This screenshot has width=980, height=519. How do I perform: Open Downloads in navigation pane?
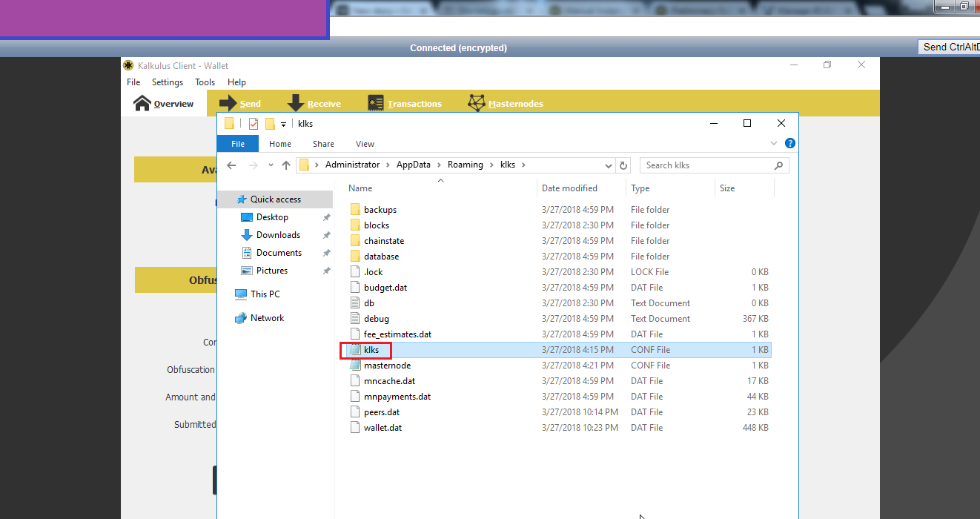[x=278, y=235]
